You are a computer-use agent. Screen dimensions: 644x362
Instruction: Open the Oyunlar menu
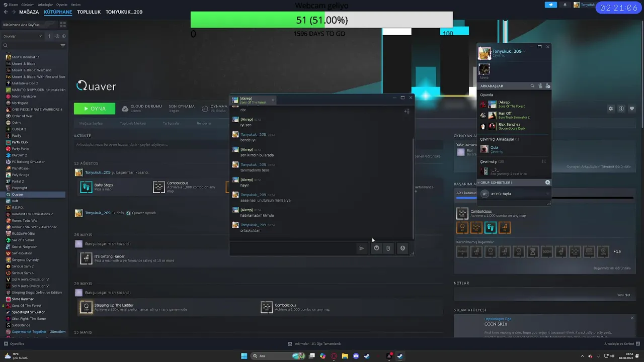click(x=62, y=5)
